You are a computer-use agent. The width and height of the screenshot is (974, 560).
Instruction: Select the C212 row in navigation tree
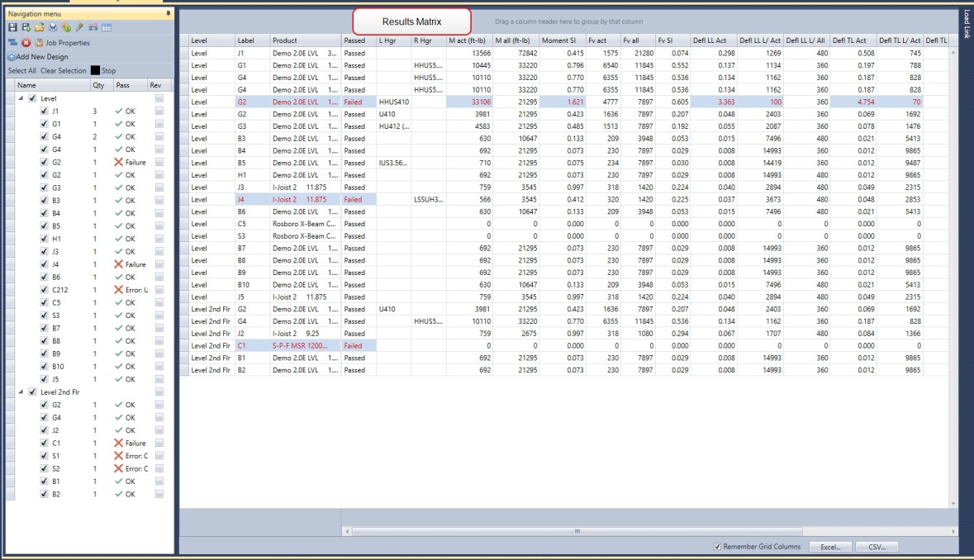pos(89,290)
